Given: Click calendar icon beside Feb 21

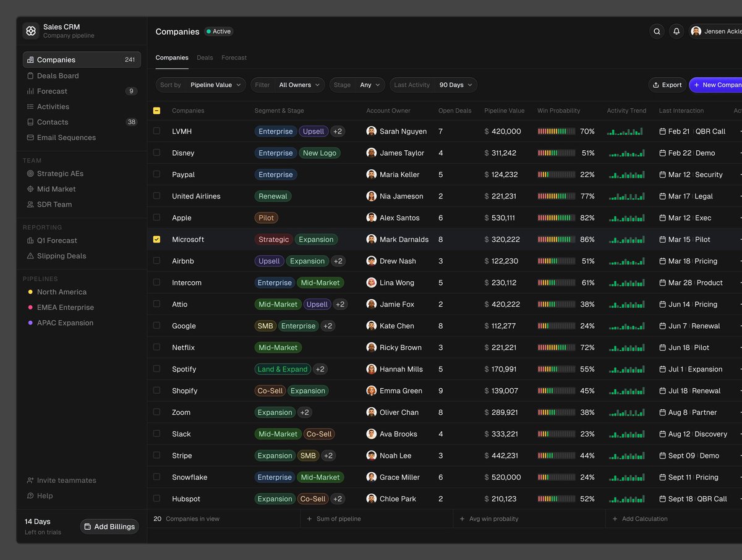Looking at the screenshot, I should [663, 132].
